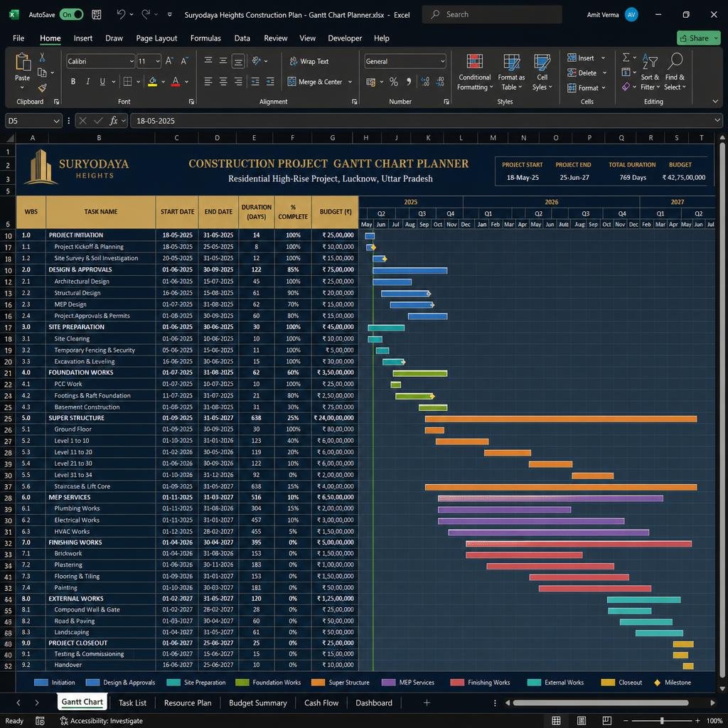The image size is (728, 728).
Task: Open Find & Select magnifier
Action: 675,72
